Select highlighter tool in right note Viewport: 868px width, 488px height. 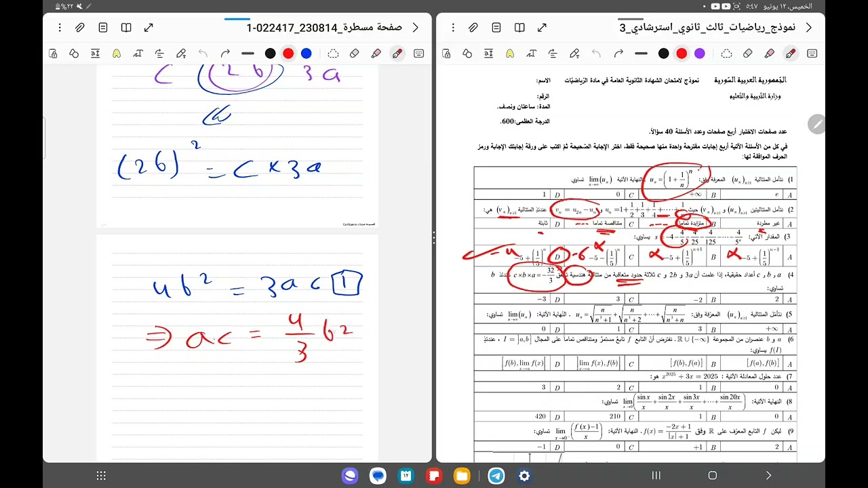coord(769,54)
